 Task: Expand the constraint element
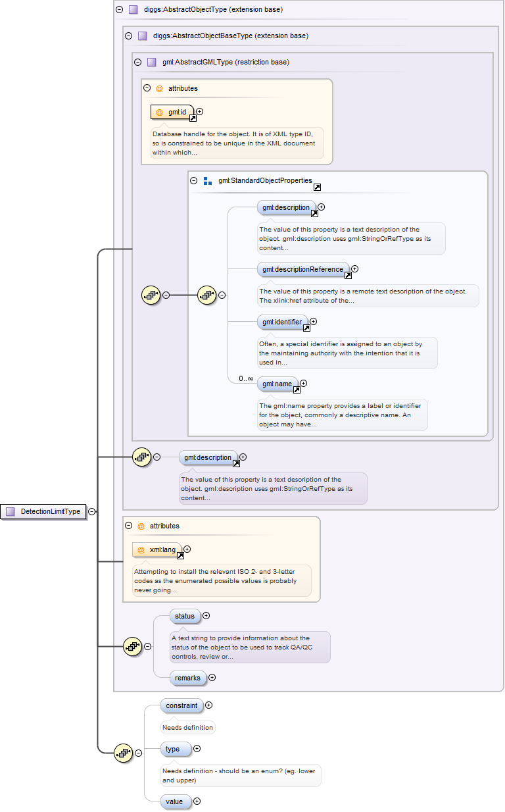point(208,705)
